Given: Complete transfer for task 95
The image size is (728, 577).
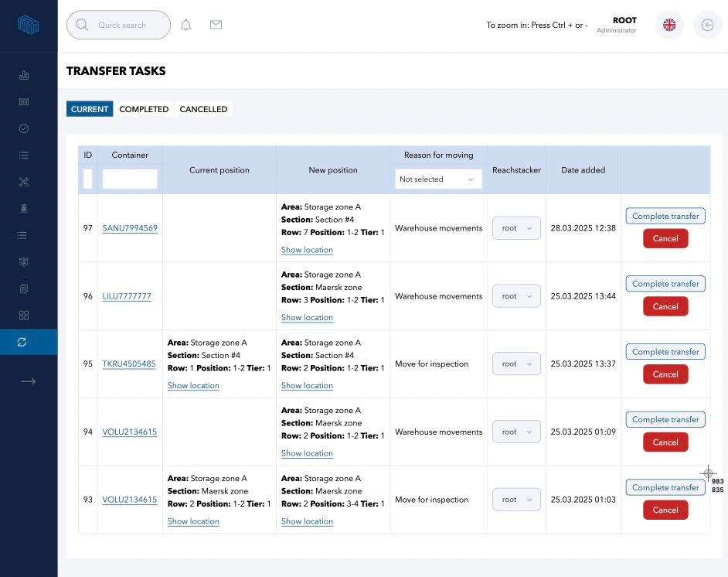Looking at the screenshot, I should click(665, 352).
